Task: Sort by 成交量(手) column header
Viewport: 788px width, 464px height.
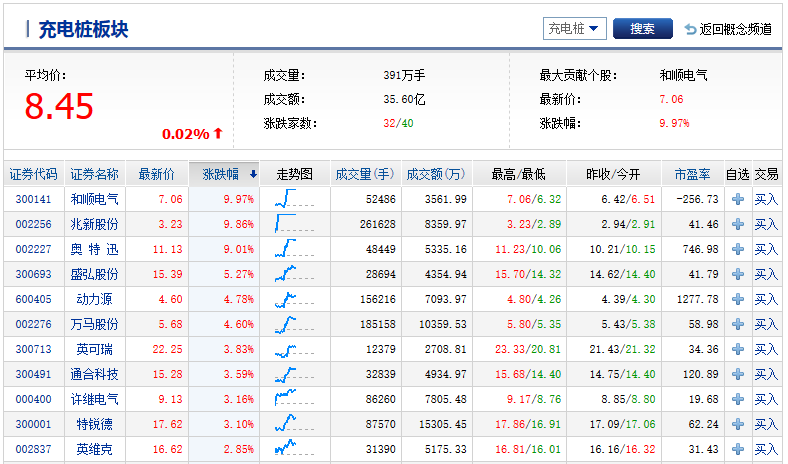Action: (363, 174)
